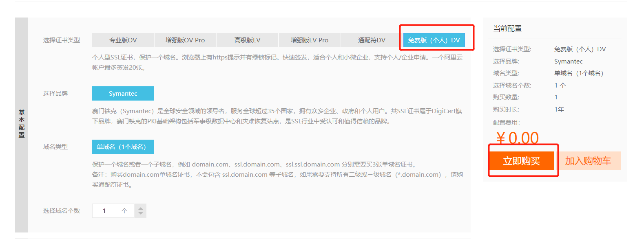
Task: Pick the 增强版EV Pro certificate type
Action: pos(310,40)
